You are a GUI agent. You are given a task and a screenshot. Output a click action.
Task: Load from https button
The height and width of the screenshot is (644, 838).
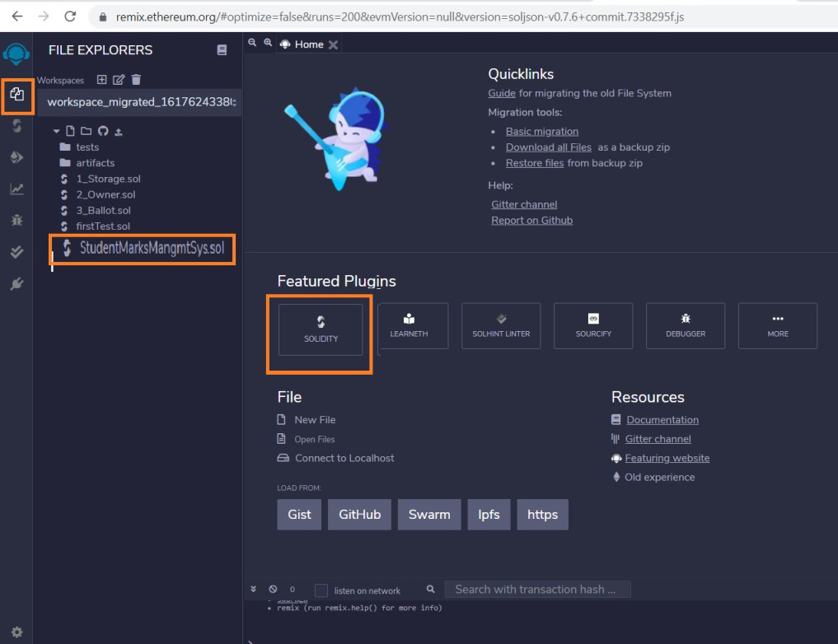542,515
